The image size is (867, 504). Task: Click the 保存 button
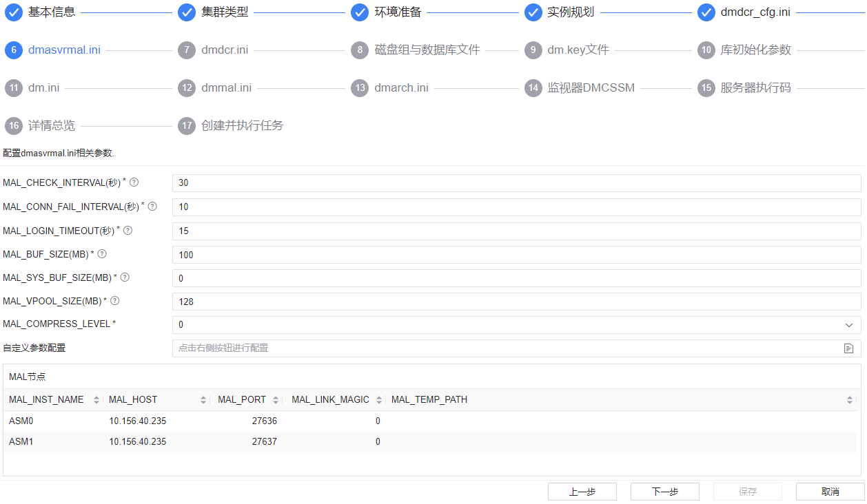click(x=748, y=492)
